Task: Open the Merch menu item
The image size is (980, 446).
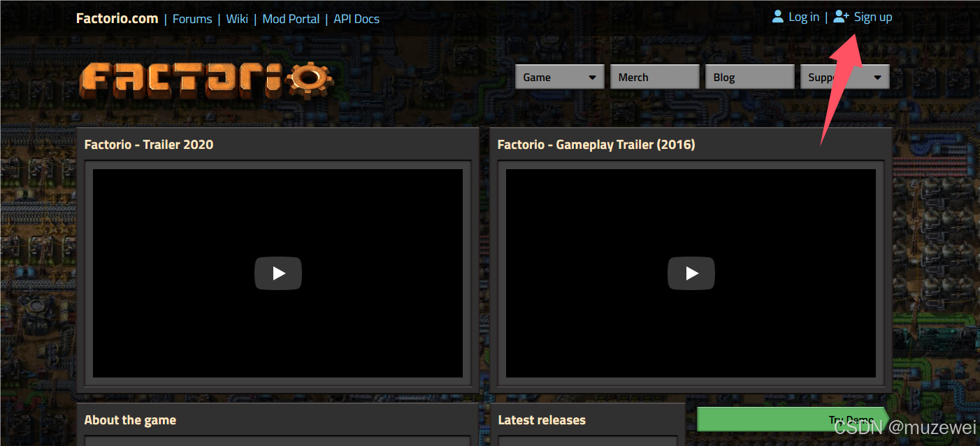Action: pyautogui.click(x=654, y=77)
